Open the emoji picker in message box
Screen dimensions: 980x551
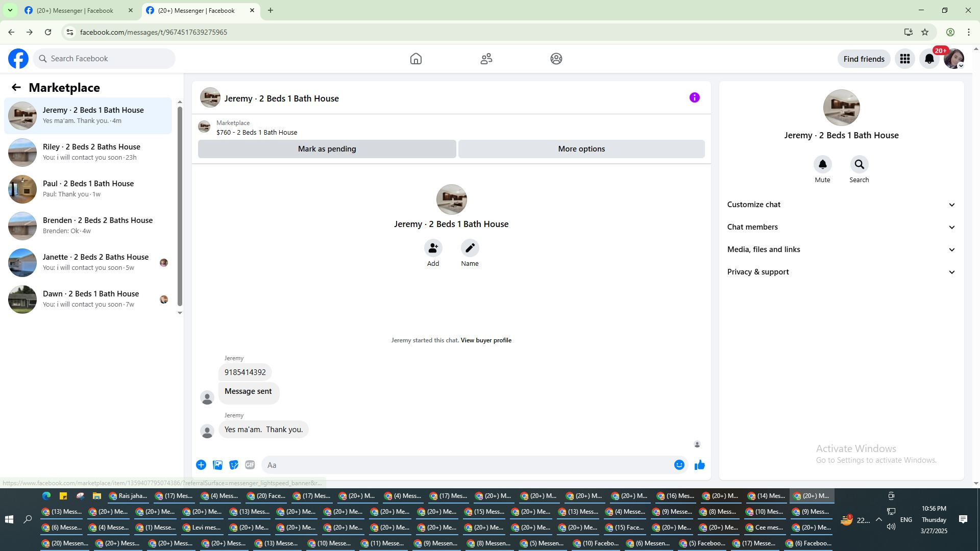[679, 465]
